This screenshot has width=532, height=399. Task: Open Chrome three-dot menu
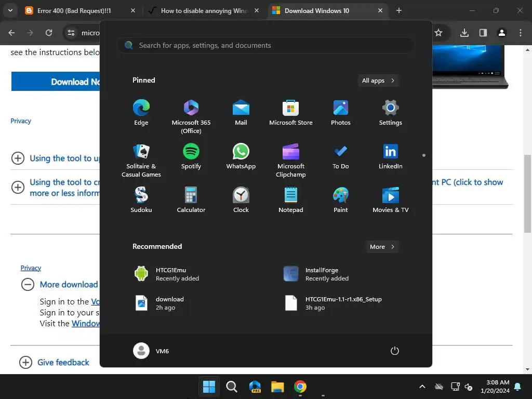coord(521,33)
